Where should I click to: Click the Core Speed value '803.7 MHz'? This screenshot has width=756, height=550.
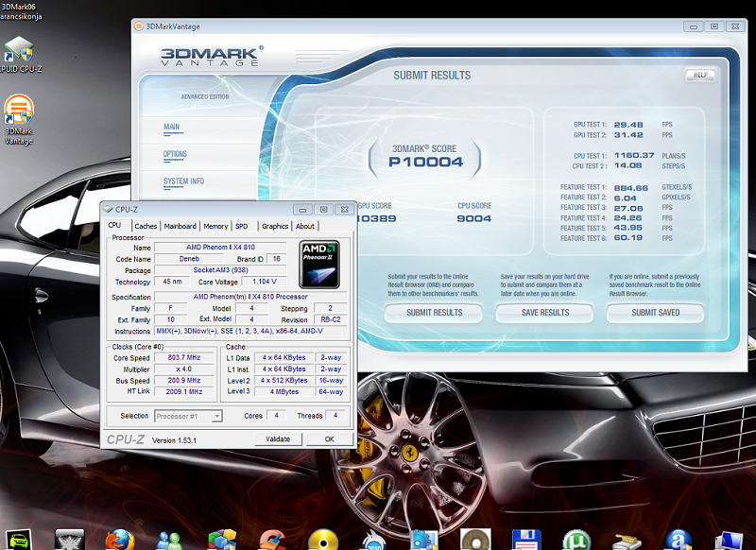coord(184,357)
